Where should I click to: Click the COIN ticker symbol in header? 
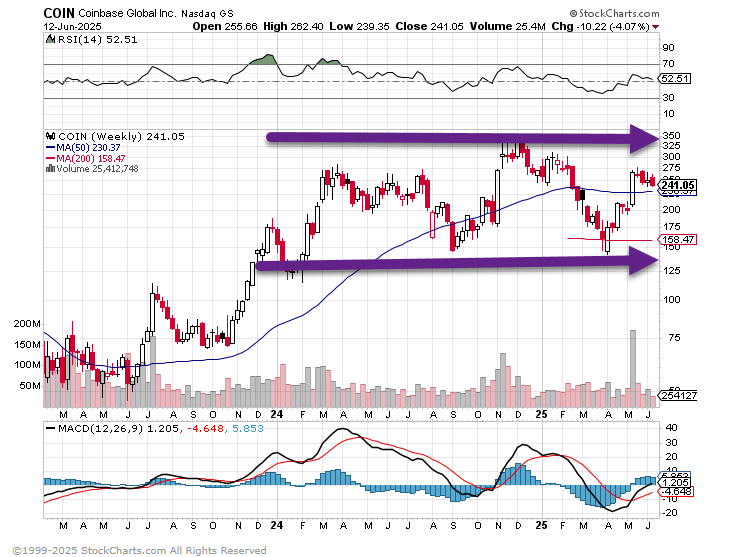tap(59, 13)
